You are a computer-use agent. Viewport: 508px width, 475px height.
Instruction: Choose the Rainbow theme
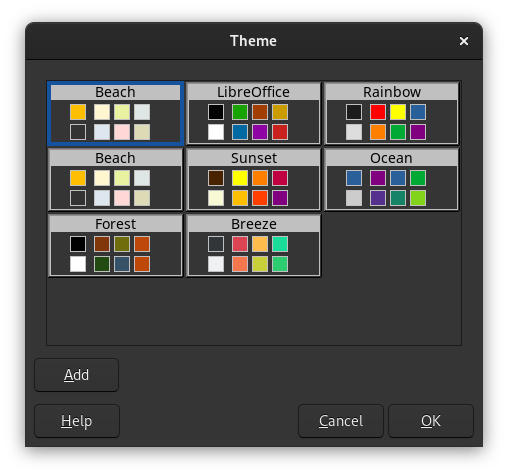click(392, 113)
